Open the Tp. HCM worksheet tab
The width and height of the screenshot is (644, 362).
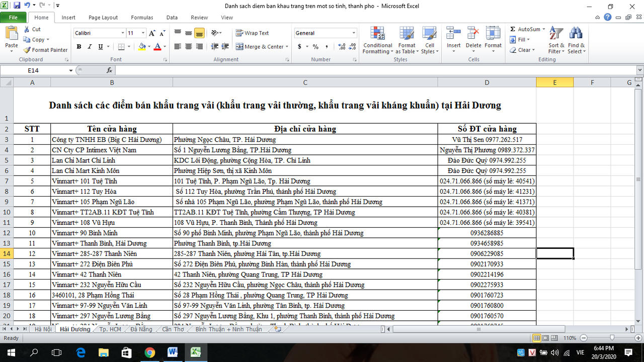(x=110, y=329)
